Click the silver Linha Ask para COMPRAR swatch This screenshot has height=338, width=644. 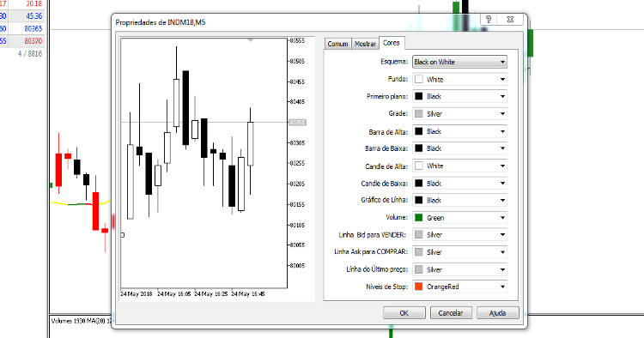(x=418, y=252)
